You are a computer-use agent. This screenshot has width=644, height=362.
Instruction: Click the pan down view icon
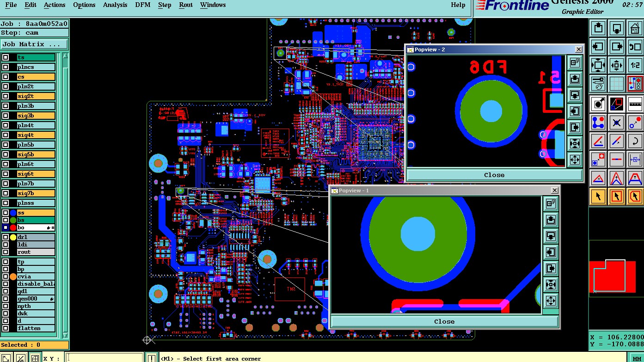(617, 28)
